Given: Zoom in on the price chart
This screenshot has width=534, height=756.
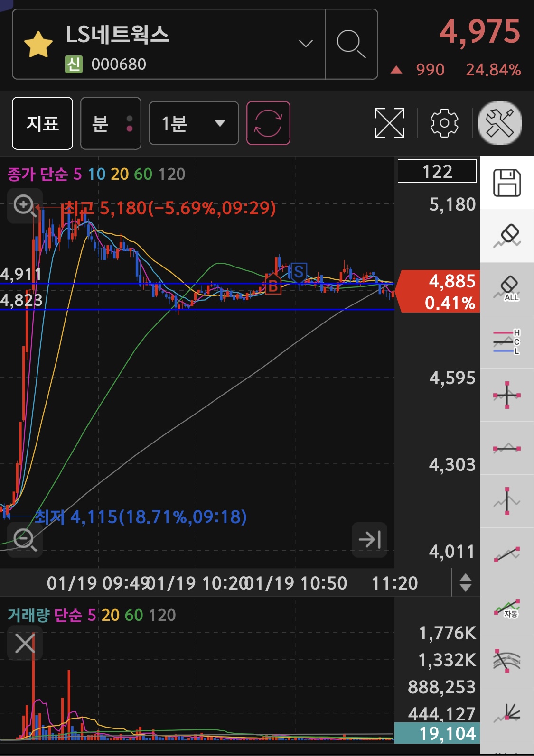Looking at the screenshot, I should [x=25, y=206].
